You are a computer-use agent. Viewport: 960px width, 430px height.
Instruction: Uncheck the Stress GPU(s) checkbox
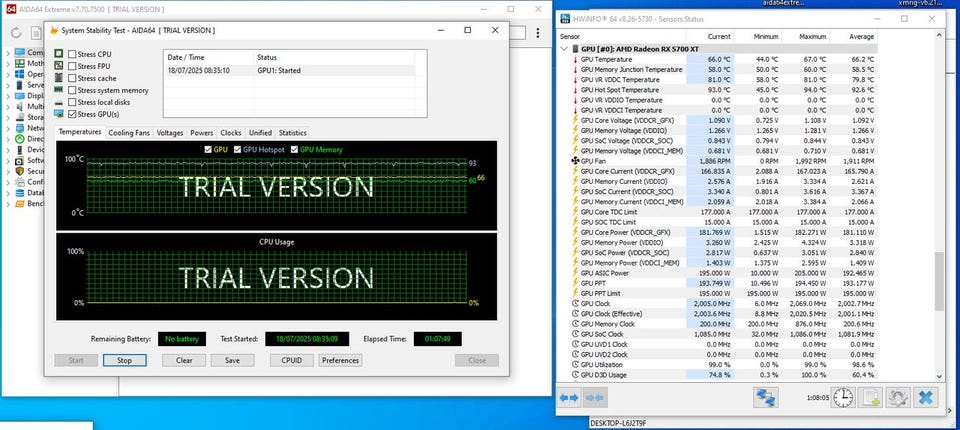pos(73,115)
